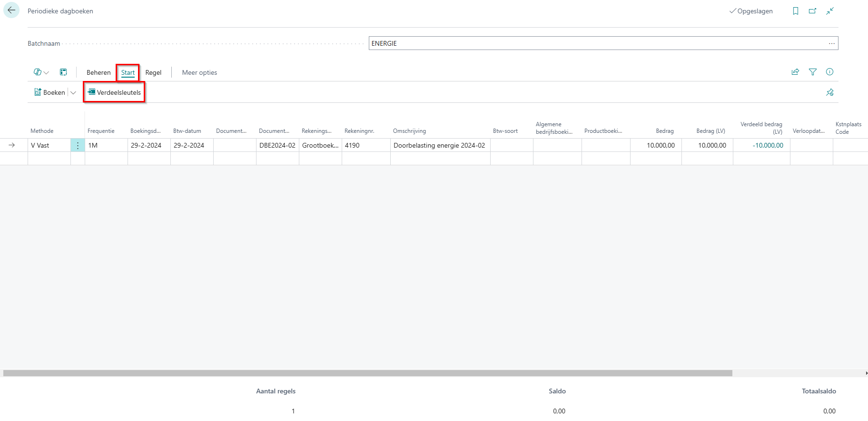This screenshot has width=868, height=421.
Task: Open the Excel/Office dropdown icon
Action: point(41,72)
